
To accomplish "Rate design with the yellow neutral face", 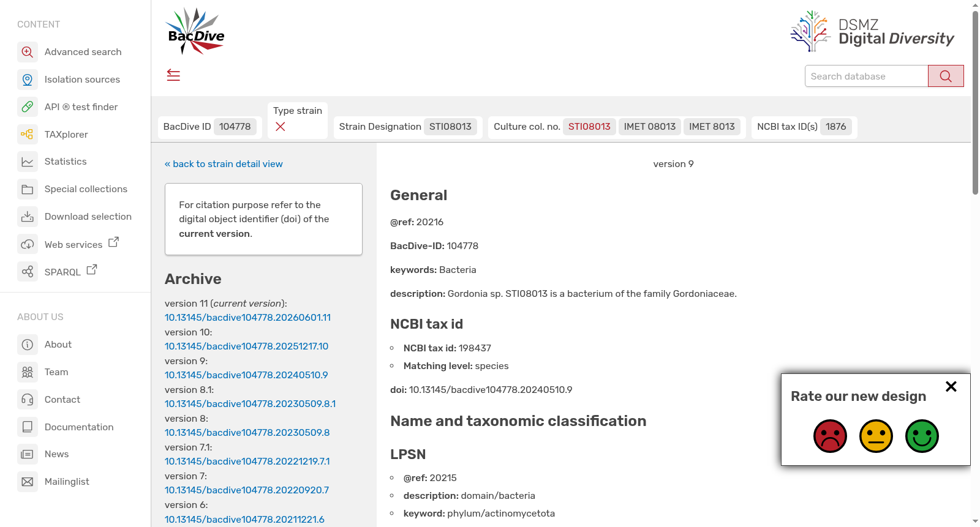I will 876,436.
